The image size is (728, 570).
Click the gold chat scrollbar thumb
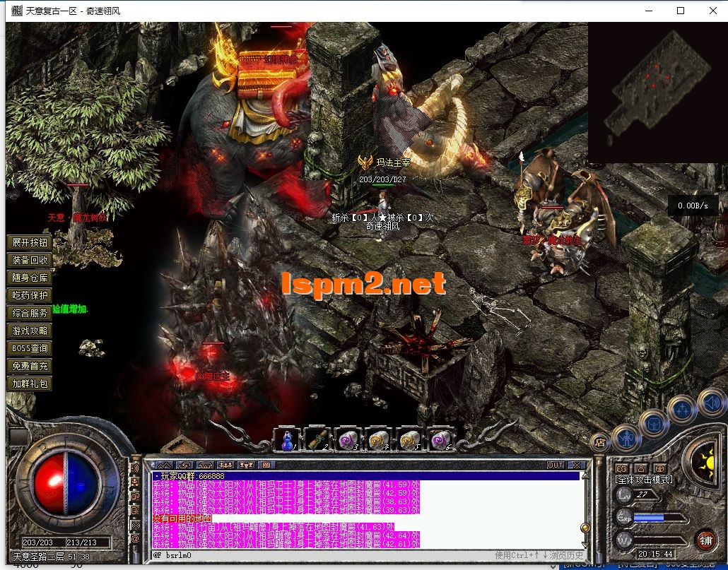(x=585, y=528)
